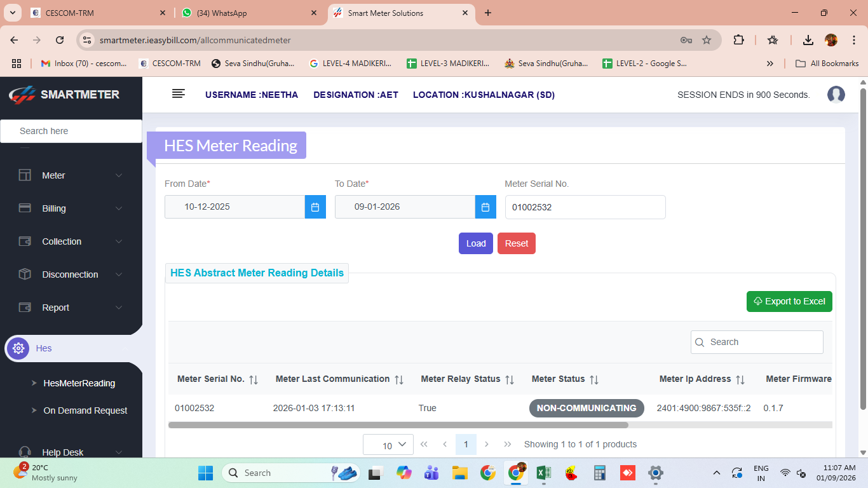The image size is (868, 488).
Task: Open File Explorer from the taskbar
Action: 459,473
